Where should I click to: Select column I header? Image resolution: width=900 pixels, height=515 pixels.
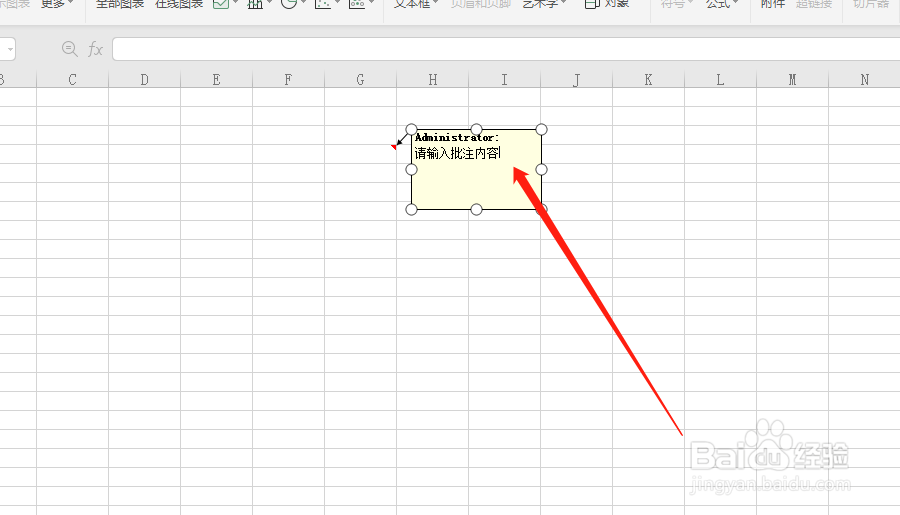pos(505,80)
